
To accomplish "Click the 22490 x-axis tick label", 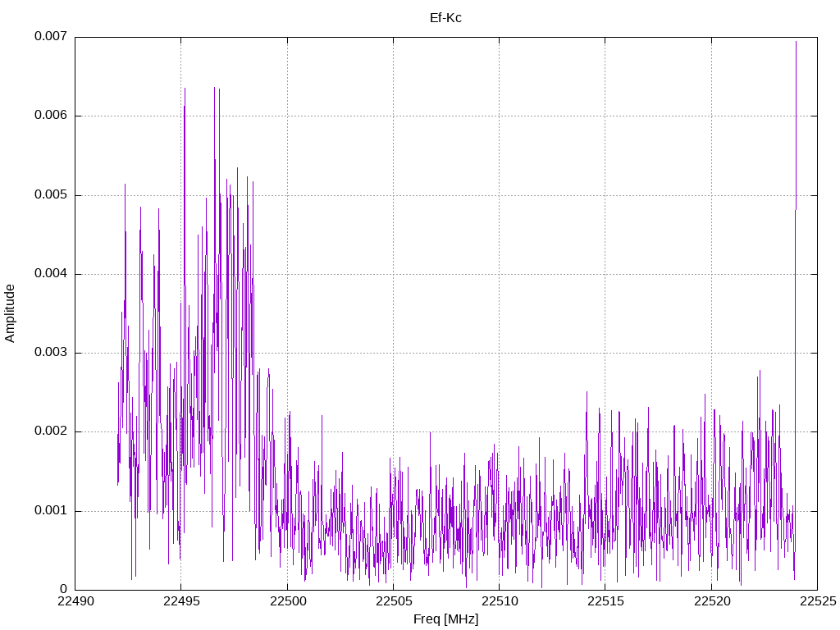I will pyautogui.click(x=75, y=601).
